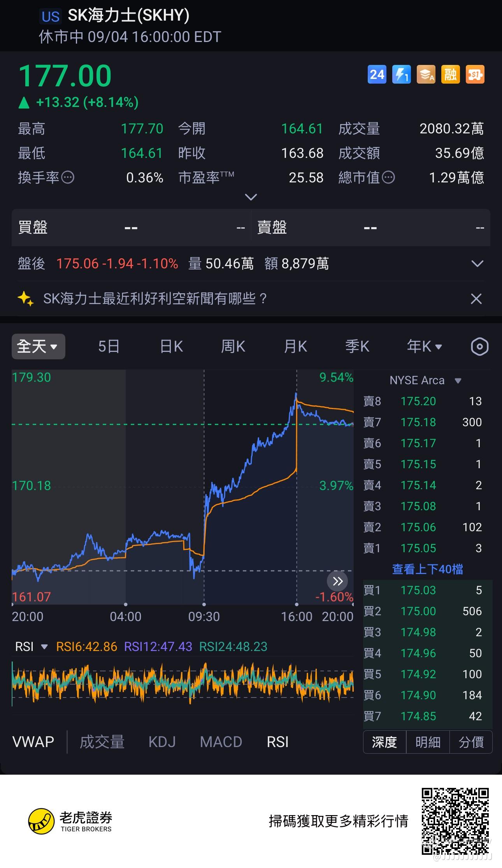
Task: Tap the orange stacked layers badge icon
Action: coord(426,74)
